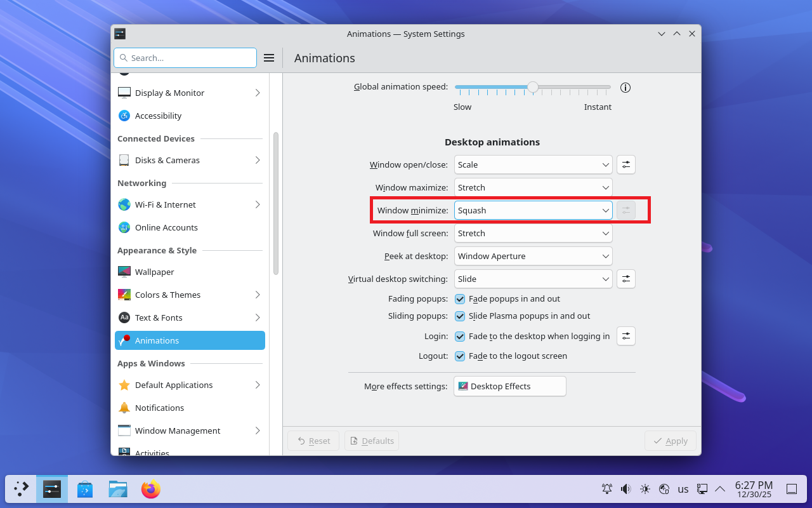The image size is (812, 508).
Task: Click the Defaults button
Action: point(372,441)
